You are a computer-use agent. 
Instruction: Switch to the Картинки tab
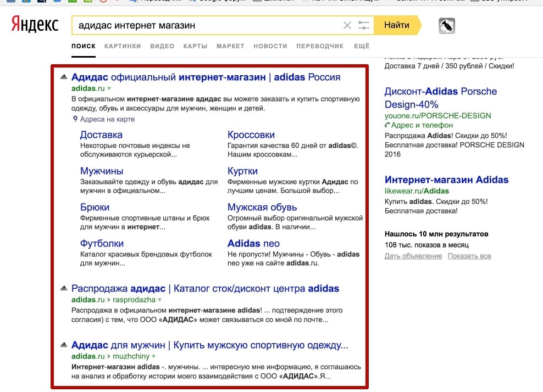[x=123, y=46]
